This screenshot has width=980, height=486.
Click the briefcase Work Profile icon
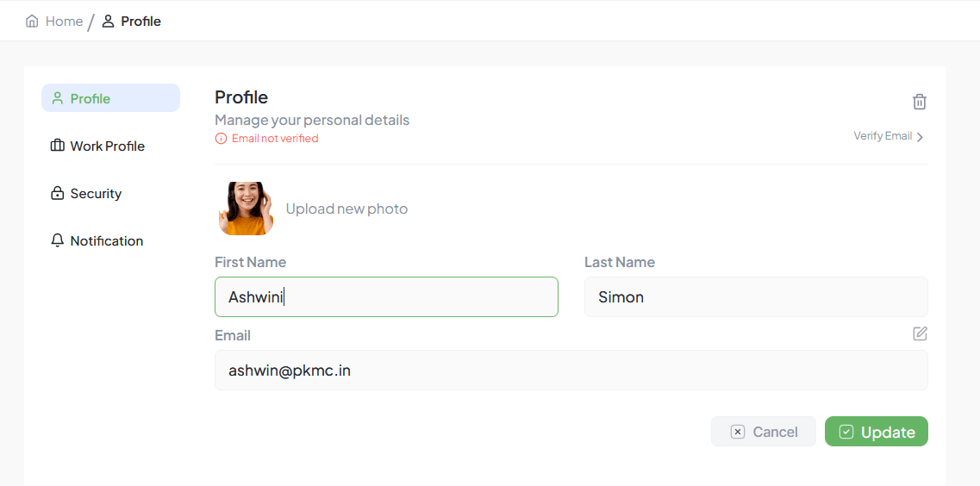pyautogui.click(x=58, y=146)
